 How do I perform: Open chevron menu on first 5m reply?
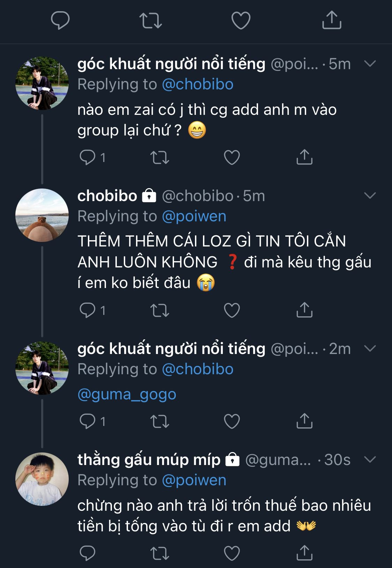(370, 64)
